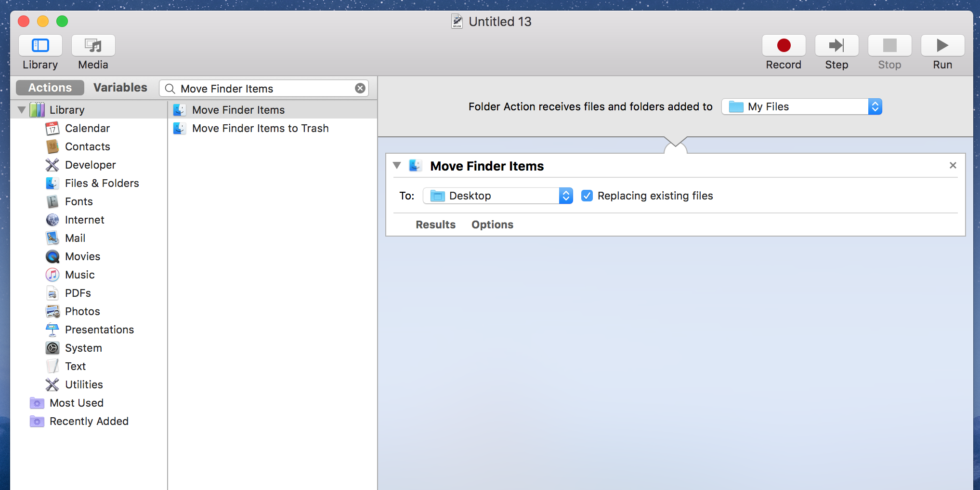Open the Files & Folders category
The height and width of the screenshot is (490, 980).
(102, 183)
